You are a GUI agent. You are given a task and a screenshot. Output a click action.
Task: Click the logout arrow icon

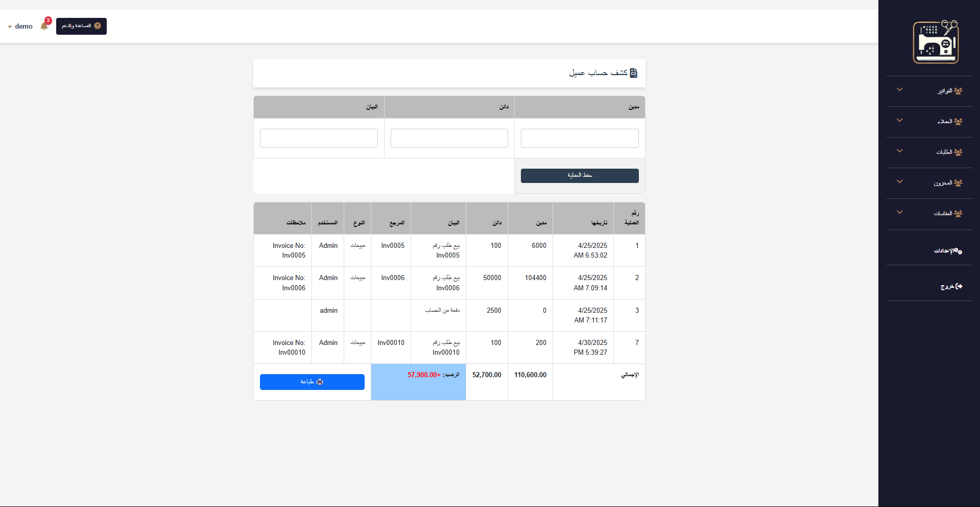point(959,286)
